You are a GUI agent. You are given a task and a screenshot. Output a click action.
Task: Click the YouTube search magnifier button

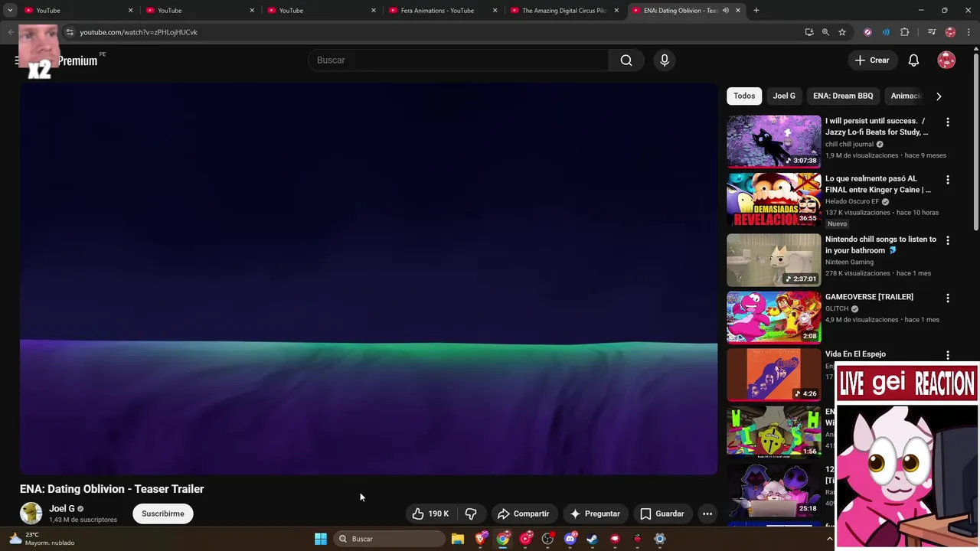pos(626,60)
